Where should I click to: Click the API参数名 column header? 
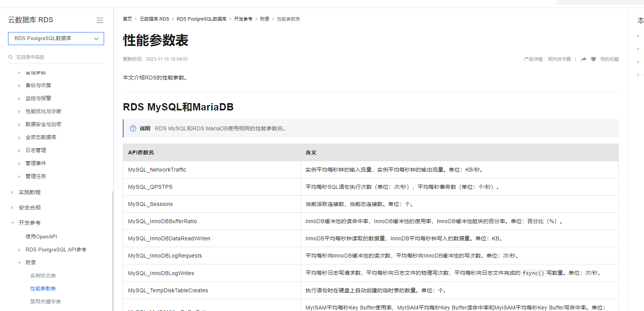(212, 153)
